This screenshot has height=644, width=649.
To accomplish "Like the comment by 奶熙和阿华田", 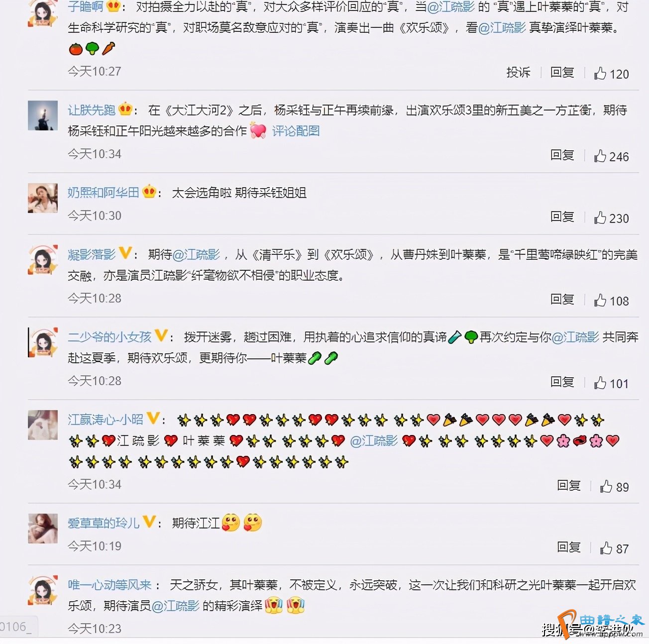I will click(600, 218).
